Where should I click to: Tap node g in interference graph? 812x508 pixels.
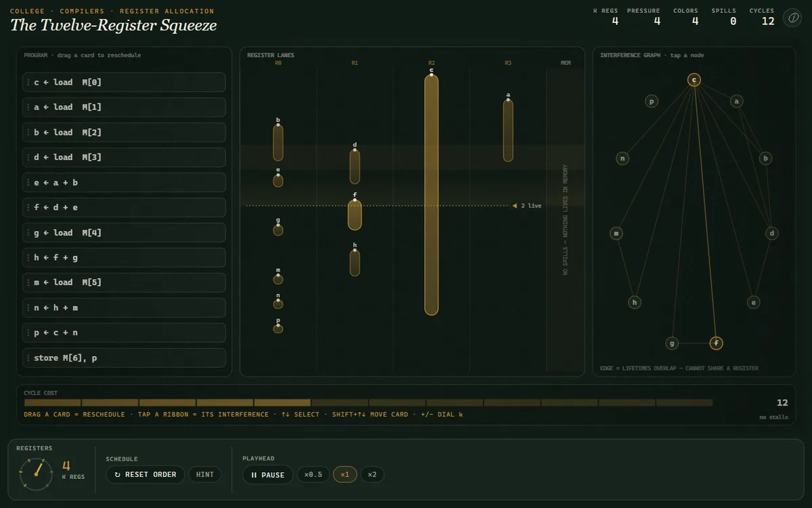[x=672, y=343]
